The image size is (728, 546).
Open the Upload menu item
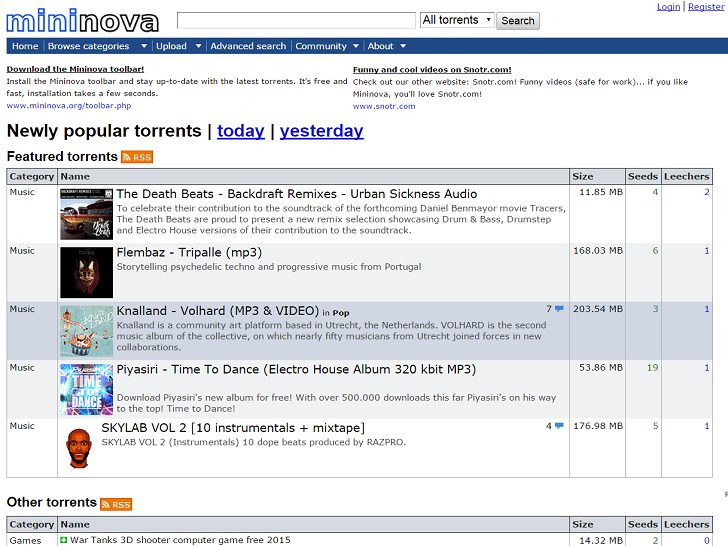pyautogui.click(x=171, y=46)
